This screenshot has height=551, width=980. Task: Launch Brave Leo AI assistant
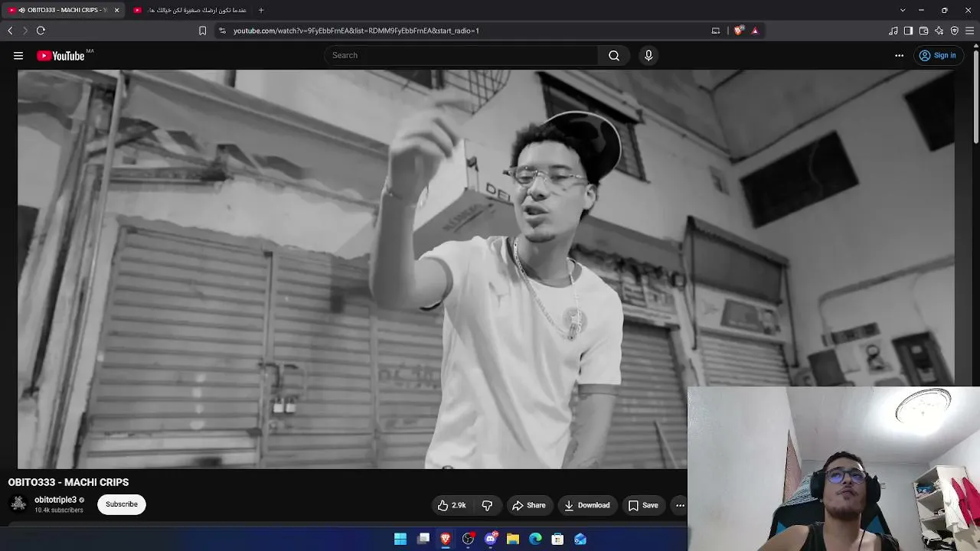tap(939, 31)
